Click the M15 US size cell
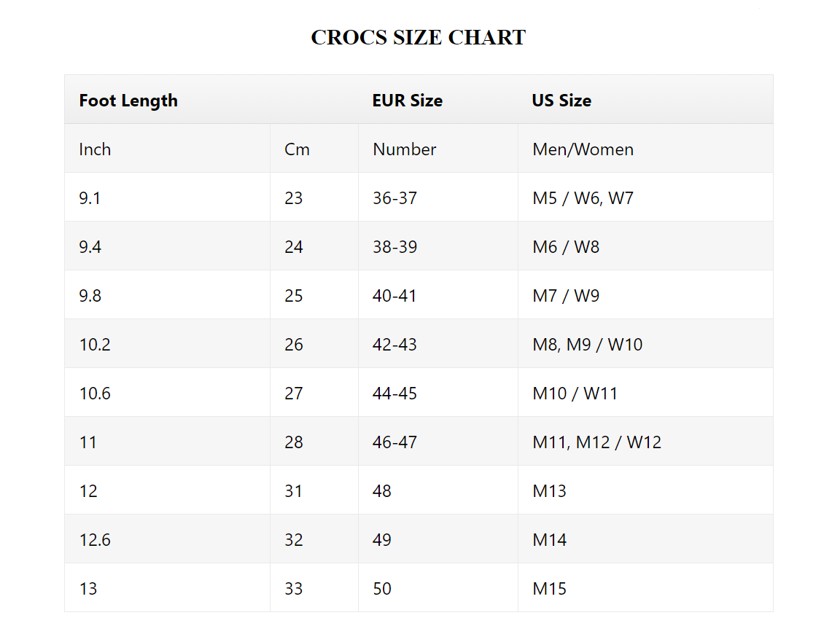This screenshot has width=840, height=626. (549, 589)
